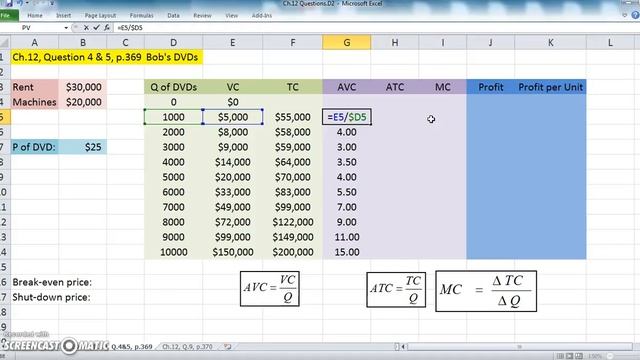Viewport: 640px width, 360px height.
Task: Open the Add-Ins ribbon tab
Action: tap(262, 16)
